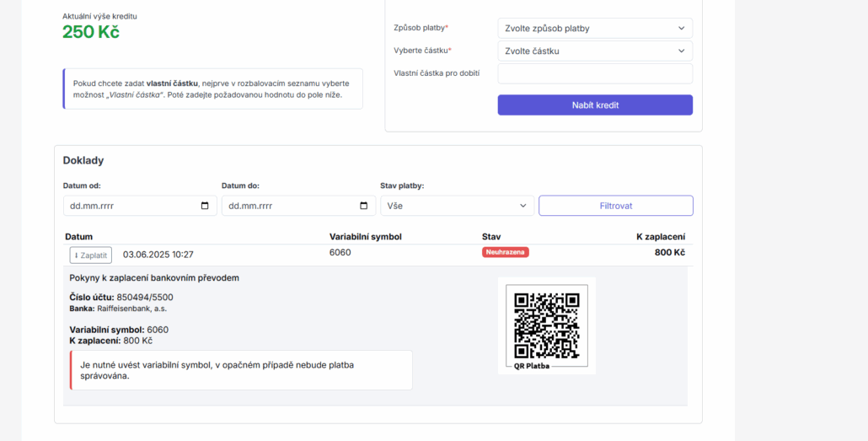The width and height of the screenshot is (868, 441).
Task: Open calendar picker icon in Datum do field
Action: [x=363, y=206]
